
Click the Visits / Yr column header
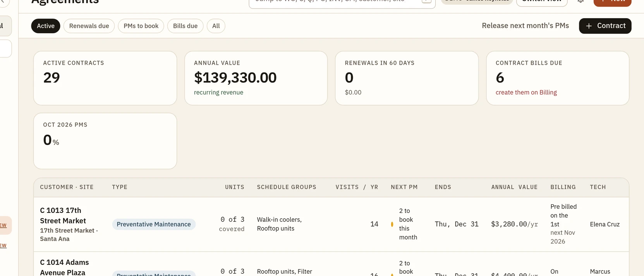click(x=357, y=187)
